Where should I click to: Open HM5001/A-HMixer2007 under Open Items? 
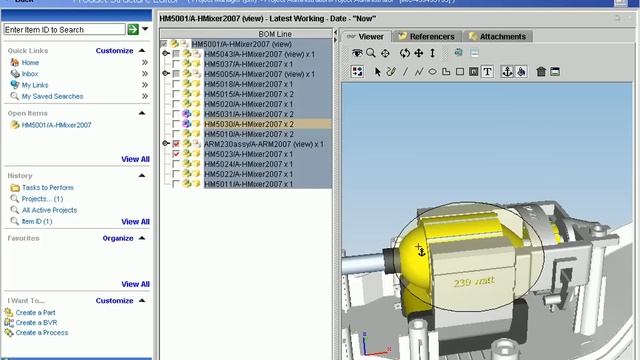(x=56, y=125)
